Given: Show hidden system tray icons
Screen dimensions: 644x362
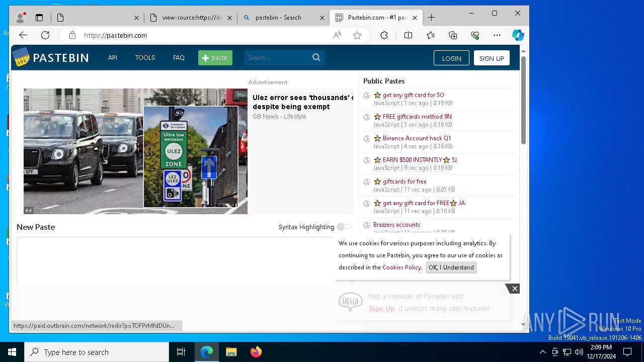Looking at the screenshot, I should click(542, 352).
